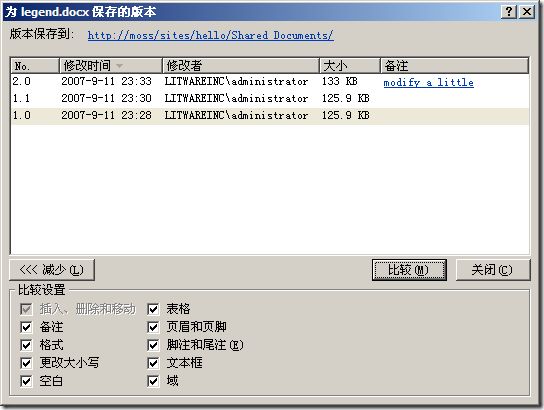Sort by the 备注 column header
The image size is (544, 410).
point(454,66)
